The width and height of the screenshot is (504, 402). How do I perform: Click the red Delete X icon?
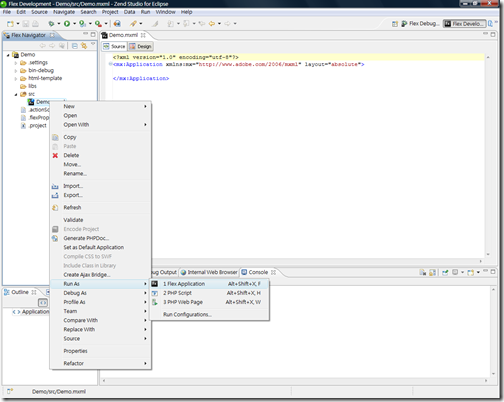pyautogui.click(x=55, y=155)
